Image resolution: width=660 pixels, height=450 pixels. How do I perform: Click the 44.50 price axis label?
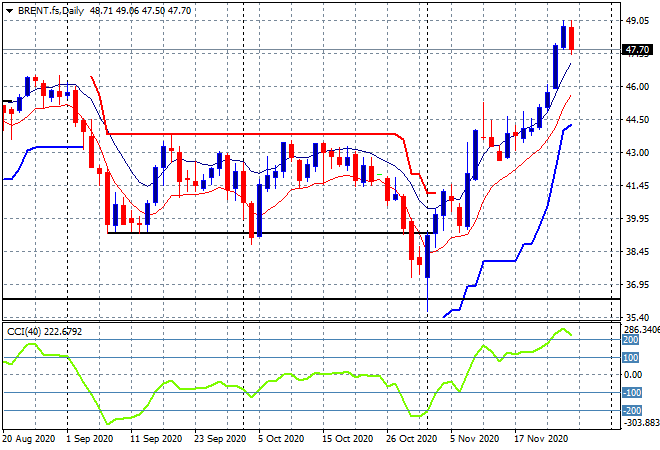click(x=637, y=120)
